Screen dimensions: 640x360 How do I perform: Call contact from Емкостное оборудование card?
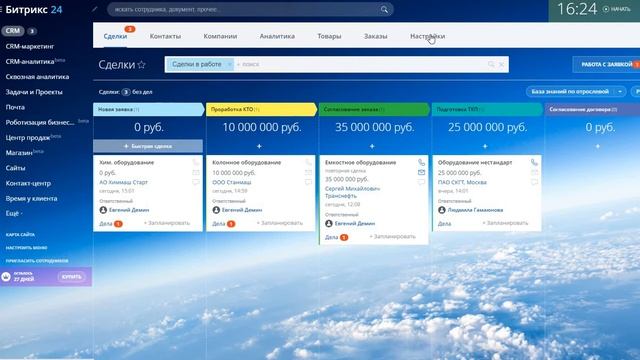tap(421, 162)
